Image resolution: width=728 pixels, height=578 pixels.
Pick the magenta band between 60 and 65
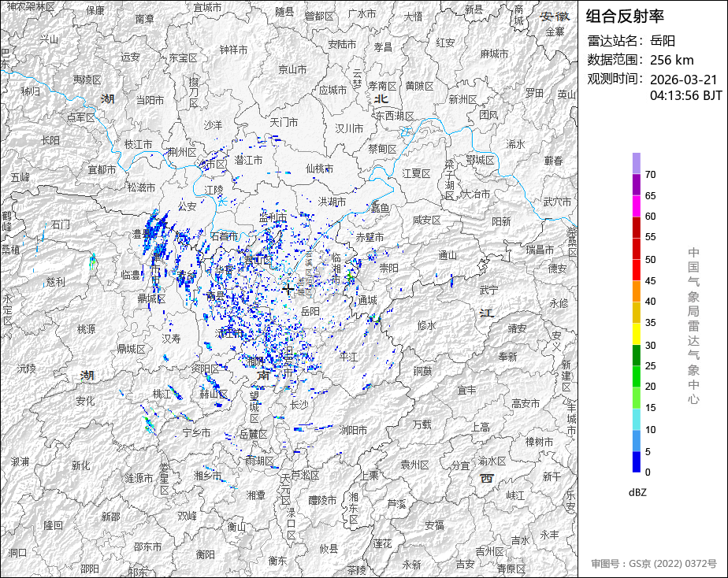[636, 206]
